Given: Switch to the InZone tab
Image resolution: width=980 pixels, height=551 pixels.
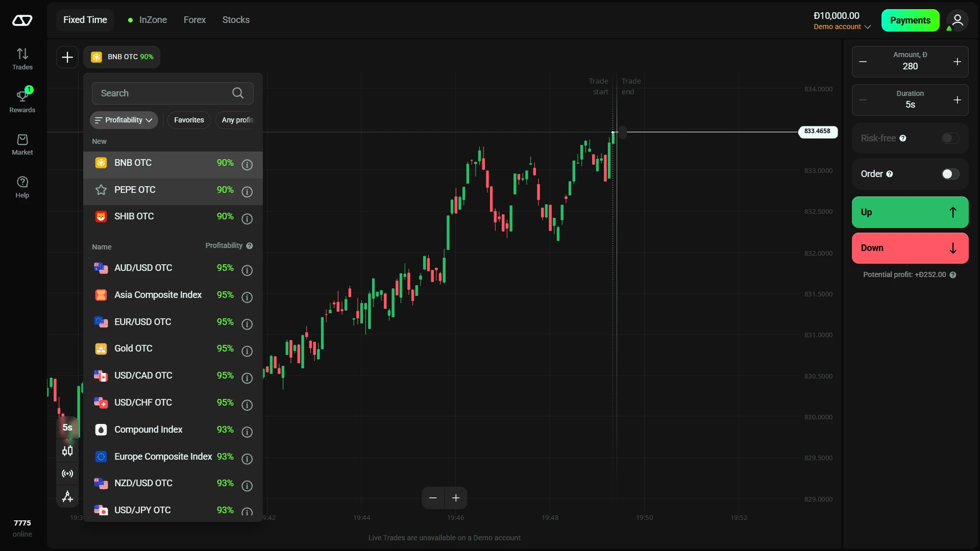Looking at the screenshot, I should [148, 20].
